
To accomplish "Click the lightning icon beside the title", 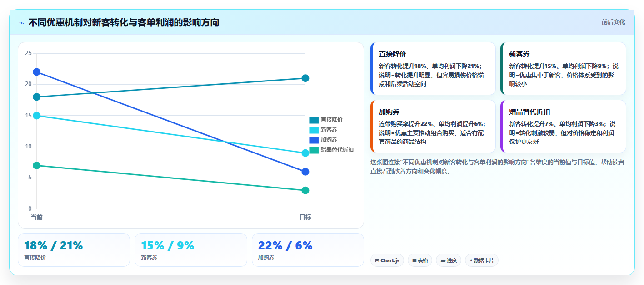I will [22, 23].
